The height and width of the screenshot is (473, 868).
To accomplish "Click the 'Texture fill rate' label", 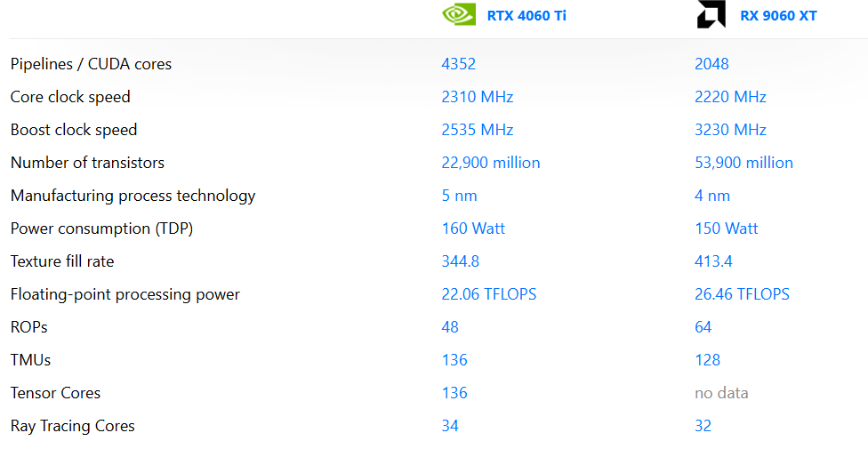I will [x=62, y=261].
